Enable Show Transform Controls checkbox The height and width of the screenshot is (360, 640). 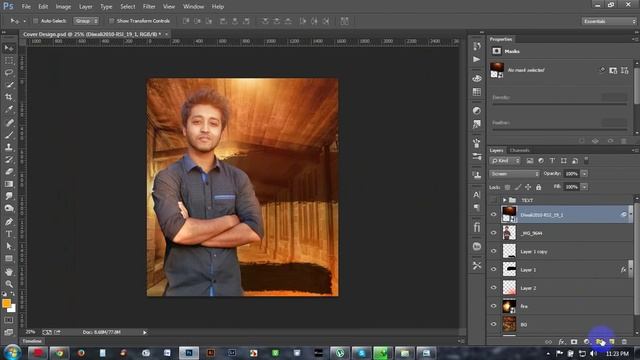pos(111,21)
